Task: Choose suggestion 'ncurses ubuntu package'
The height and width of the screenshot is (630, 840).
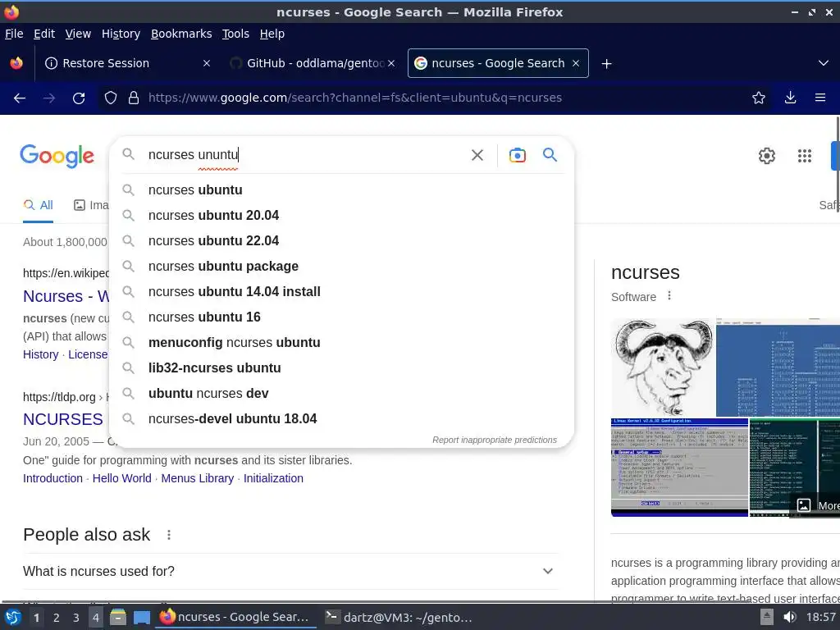Action: click(x=342, y=267)
